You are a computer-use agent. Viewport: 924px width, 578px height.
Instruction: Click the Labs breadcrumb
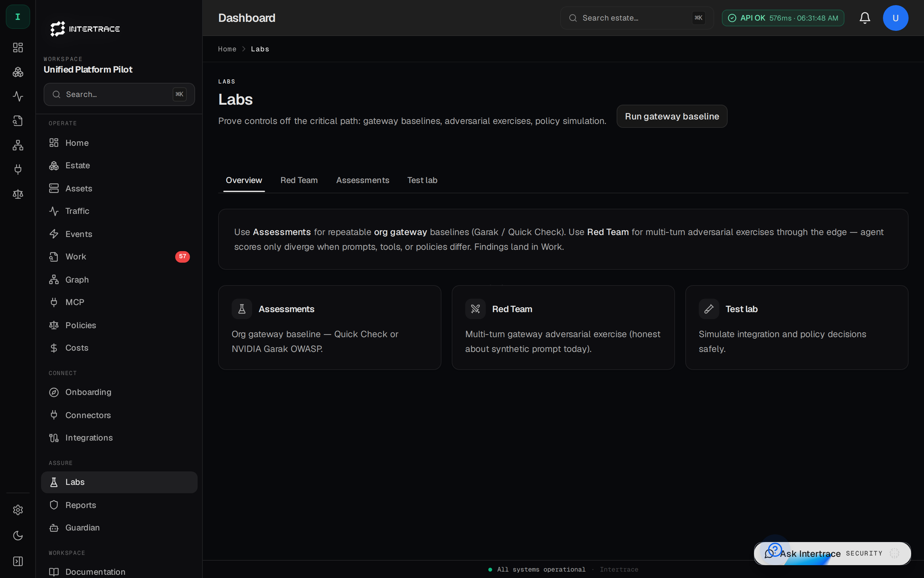pyautogui.click(x=260, y=49)
